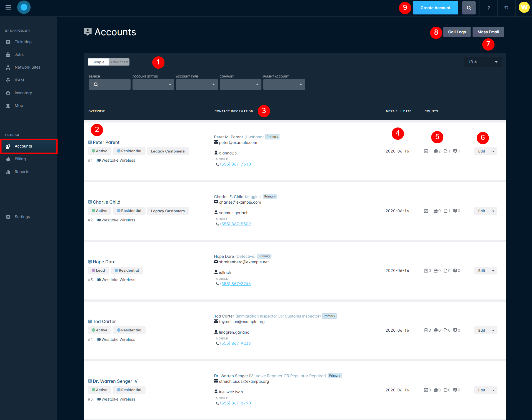532x420 pixels.
Task: Click the jobs count icon for Peter Parent
Action: pos(436,151)
